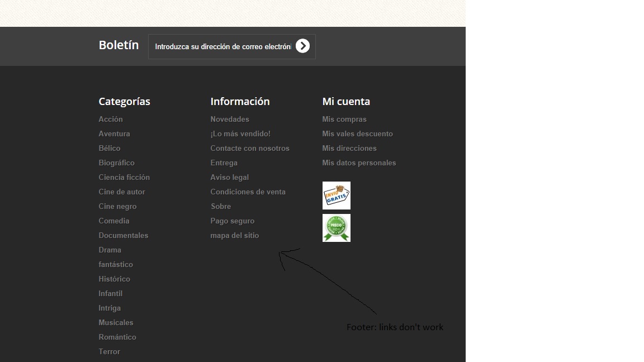Submit newsletter email with arrow button

pyautogui.click(x=302, y=46)
